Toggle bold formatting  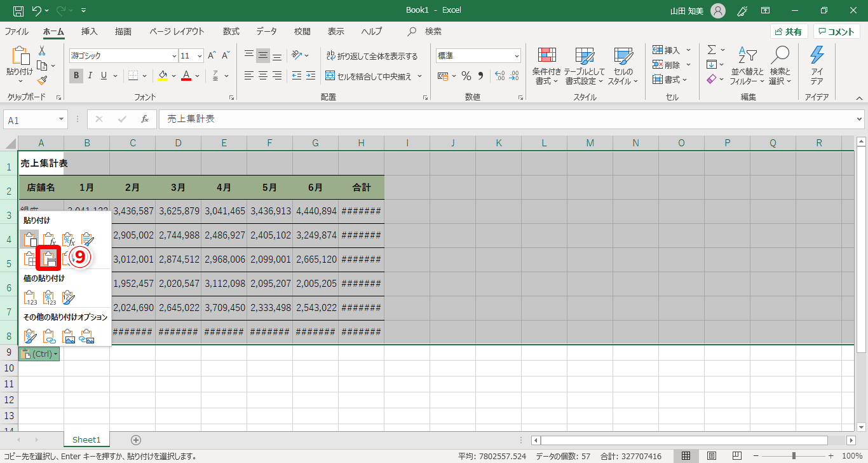click(x=76, y=76)
